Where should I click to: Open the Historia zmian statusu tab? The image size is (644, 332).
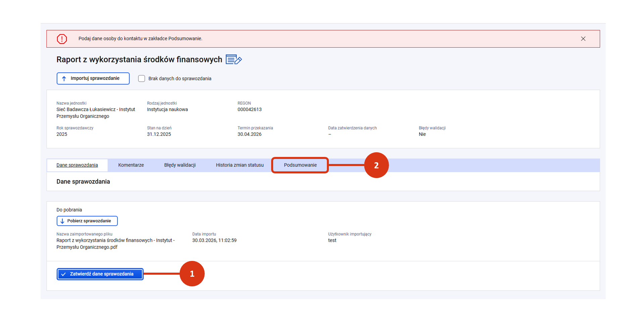[240, 165]
